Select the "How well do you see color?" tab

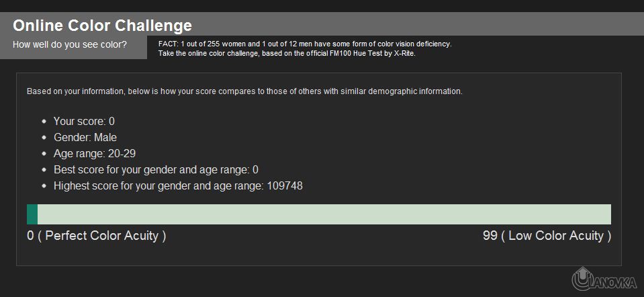70,45
